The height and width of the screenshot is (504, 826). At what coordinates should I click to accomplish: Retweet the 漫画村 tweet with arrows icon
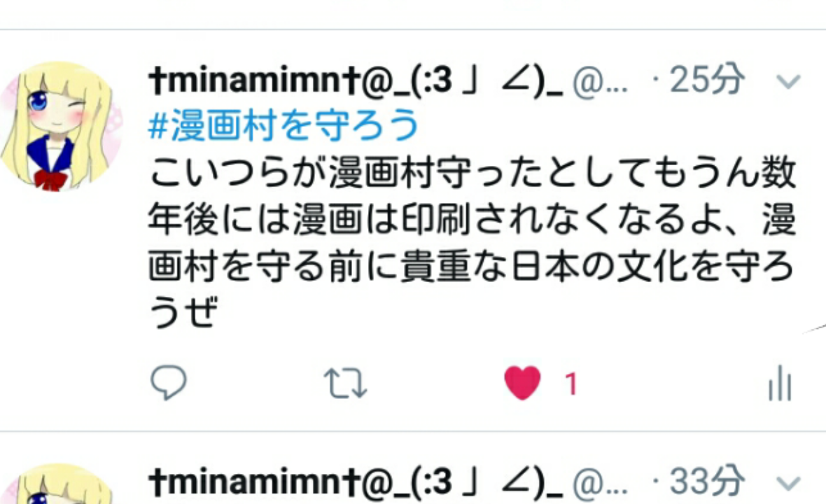345,383
